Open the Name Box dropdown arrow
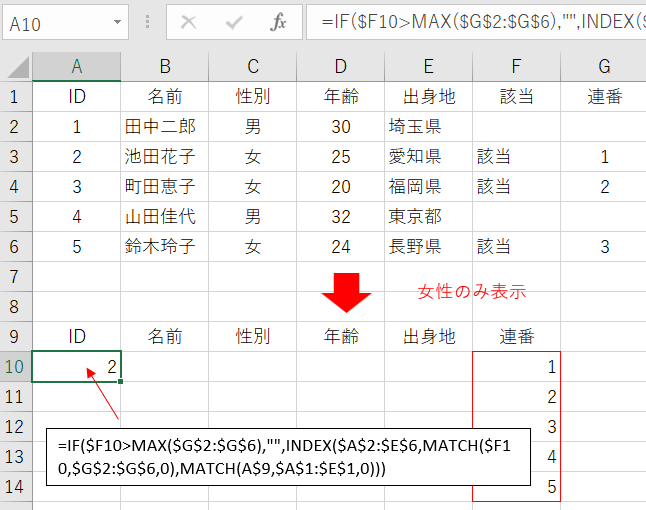This screenshot has width=646, height=510. click(x=119, y=22)
